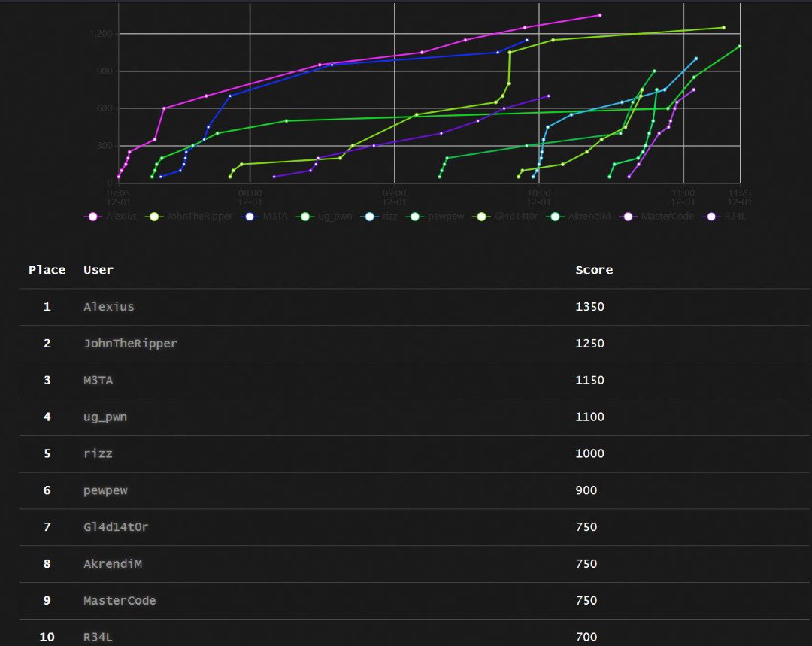Click place number 8 beside AkrendiM

coord(47,564)
